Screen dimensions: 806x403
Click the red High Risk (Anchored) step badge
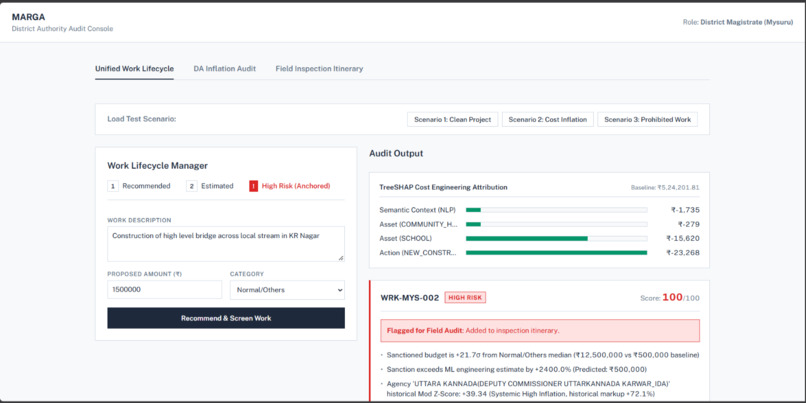coord(253,186)
